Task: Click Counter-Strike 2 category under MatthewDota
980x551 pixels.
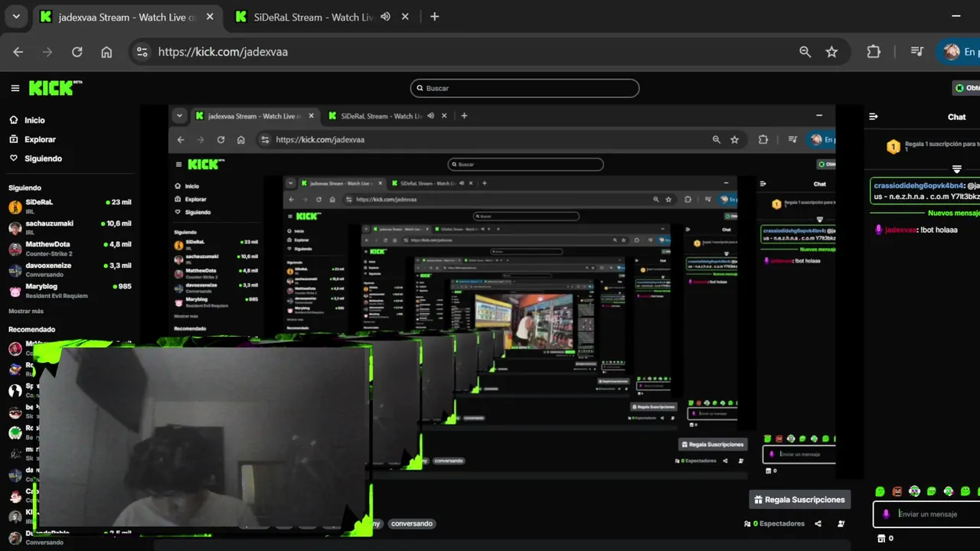Action: 49,253
